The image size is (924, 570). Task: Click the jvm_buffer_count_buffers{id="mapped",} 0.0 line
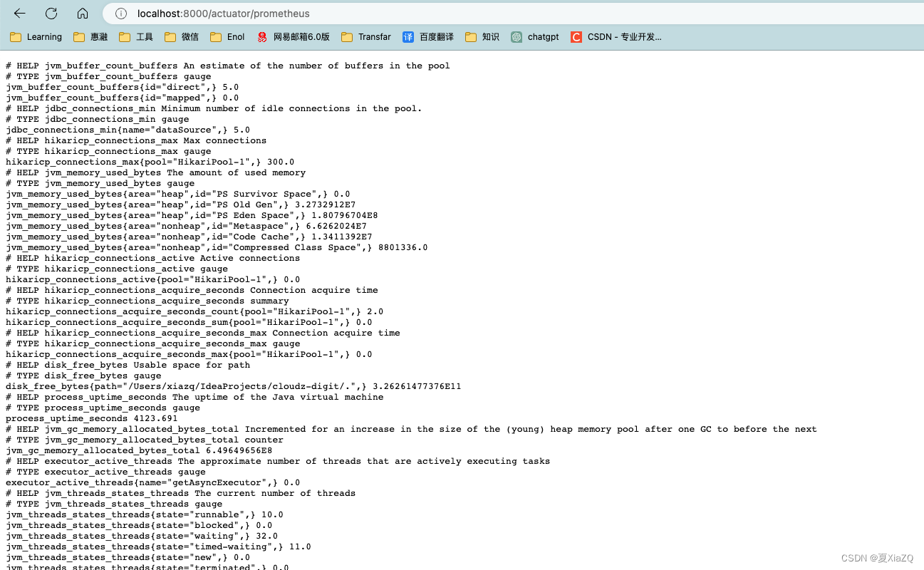click(x=123, y=98)
